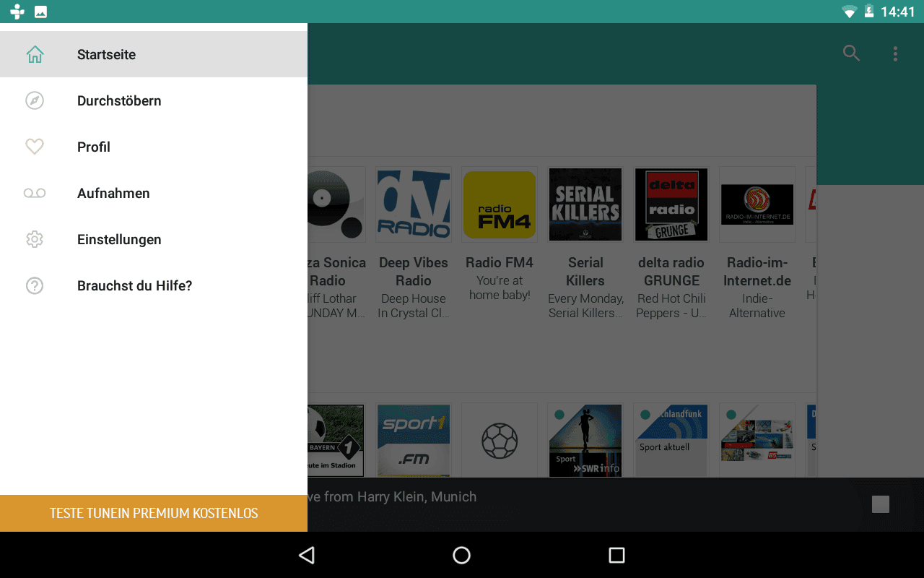Open Brauchst du Hilfe? entry
The width and height of the screenshot is (924, 578).
point(154,285)
